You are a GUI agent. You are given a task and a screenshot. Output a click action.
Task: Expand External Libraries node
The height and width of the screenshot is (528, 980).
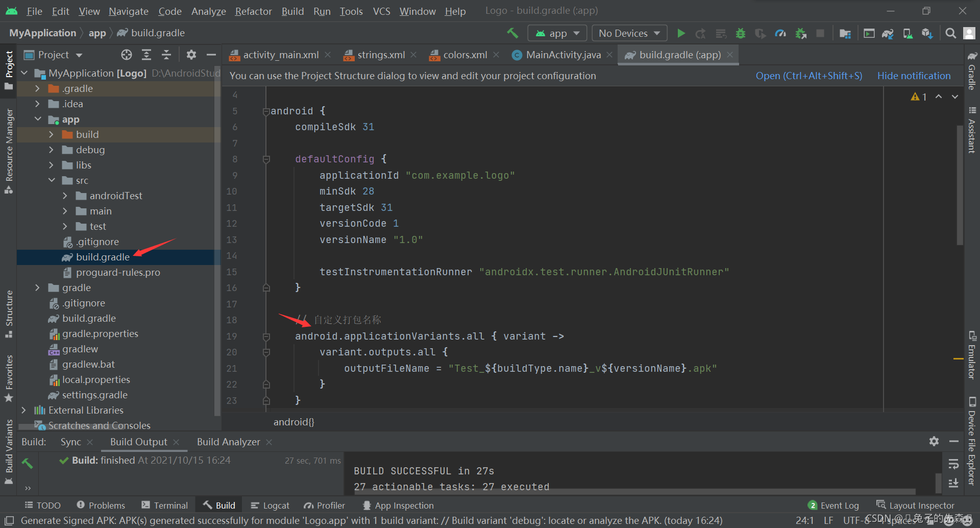23,410
